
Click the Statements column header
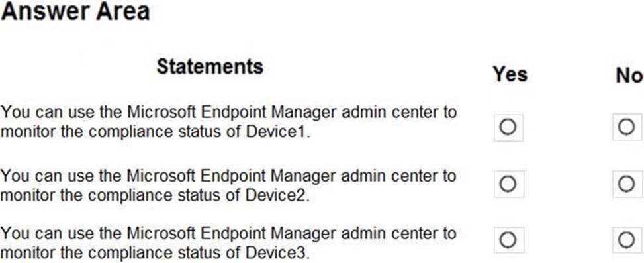pos(210,66)
